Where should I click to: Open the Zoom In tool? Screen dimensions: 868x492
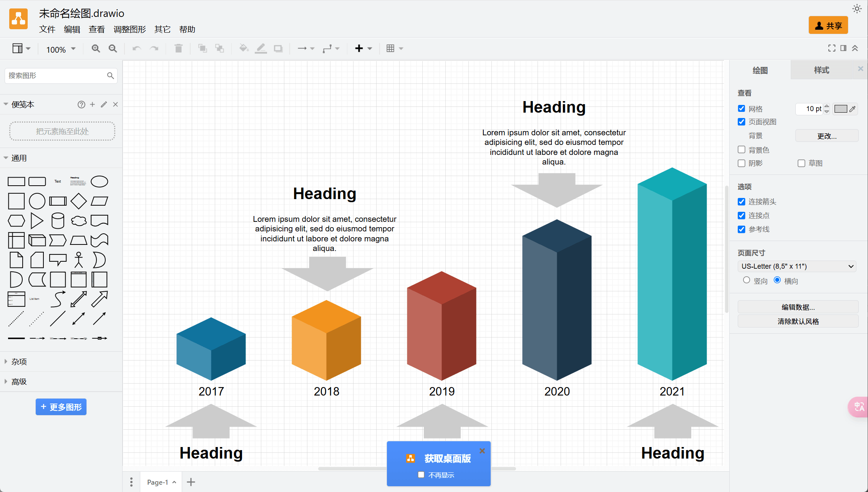(x=96, y=48)
